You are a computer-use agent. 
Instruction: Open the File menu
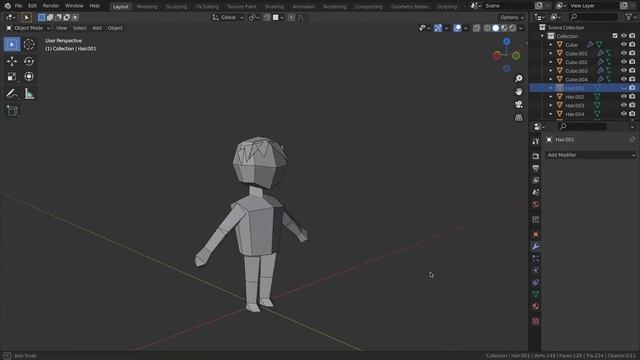point(18,6)
